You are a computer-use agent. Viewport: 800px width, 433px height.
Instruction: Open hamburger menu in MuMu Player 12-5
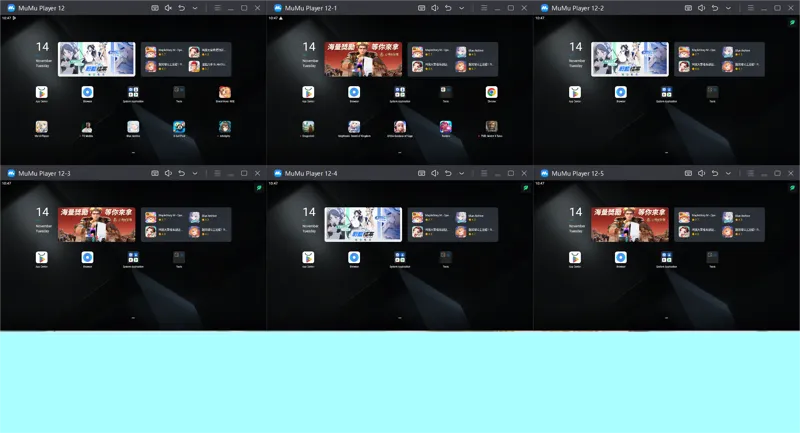[x=751, y=173]
